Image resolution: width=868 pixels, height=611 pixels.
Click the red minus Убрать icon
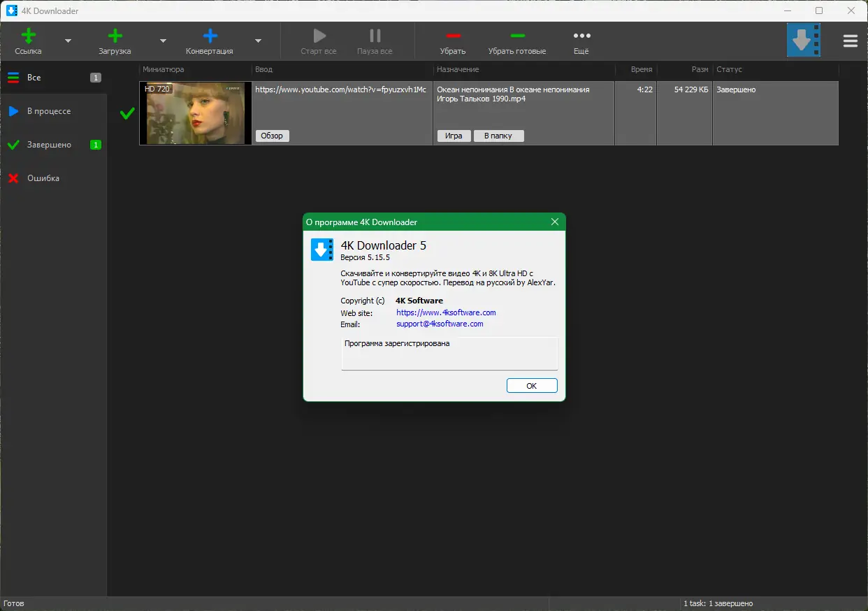click(x=453, y=36)
